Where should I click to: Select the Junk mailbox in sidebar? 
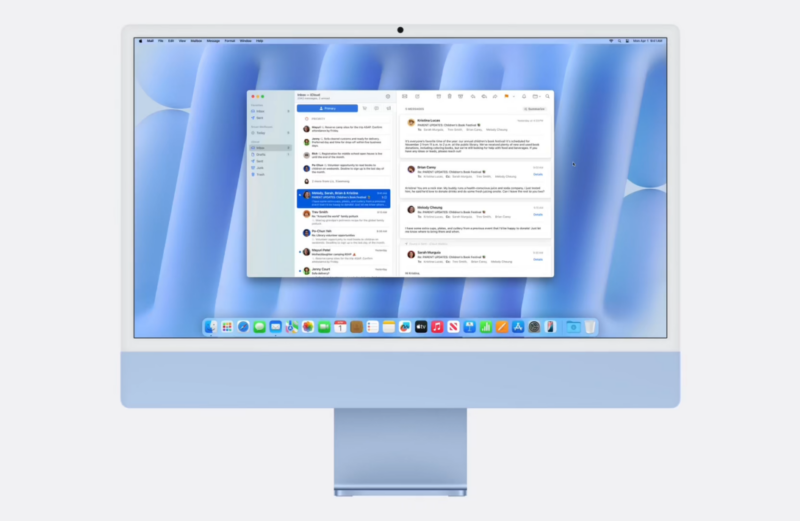(270, 167)
